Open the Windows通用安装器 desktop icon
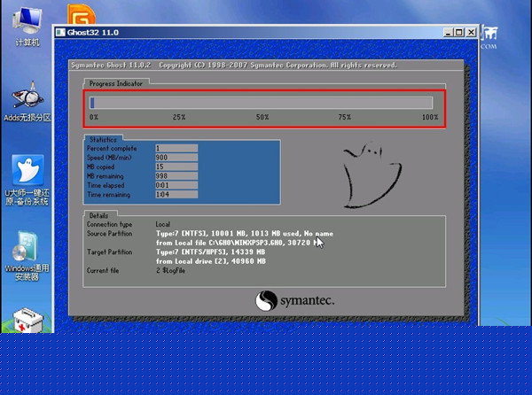 click(27, 256)
